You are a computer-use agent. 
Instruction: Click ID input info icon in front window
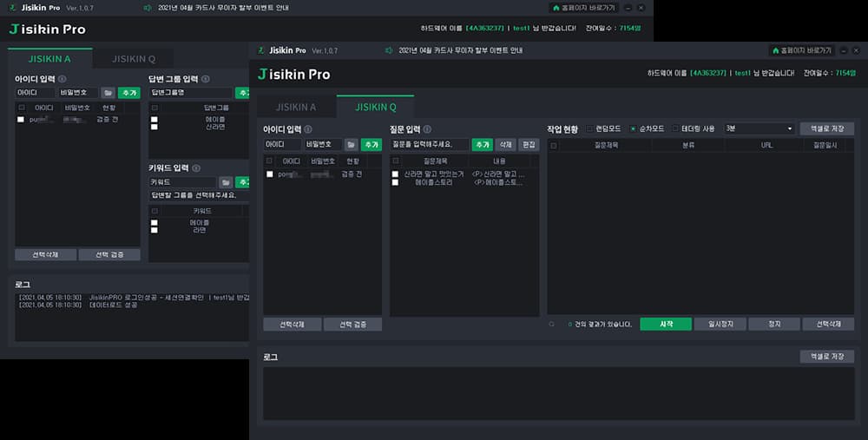(308, 129)
